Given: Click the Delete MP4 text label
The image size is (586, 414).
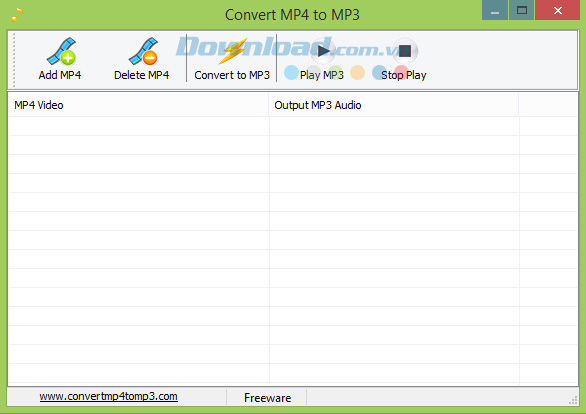Looking at the screenshot, I should click(x=142, y=75).
